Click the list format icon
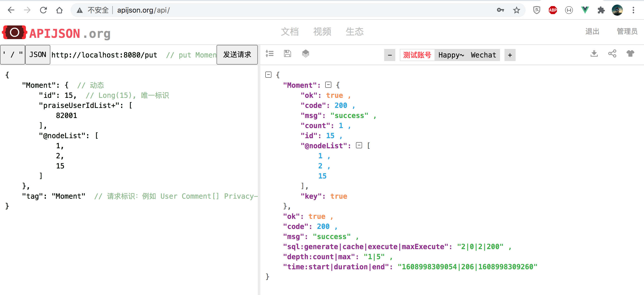 (x=269, y=53)
